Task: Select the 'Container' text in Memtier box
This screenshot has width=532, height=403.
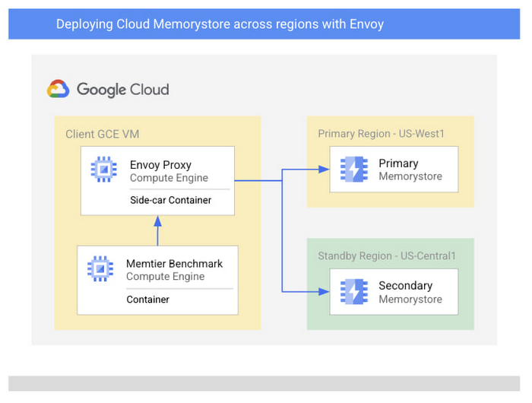Action: tap(147, 300)
